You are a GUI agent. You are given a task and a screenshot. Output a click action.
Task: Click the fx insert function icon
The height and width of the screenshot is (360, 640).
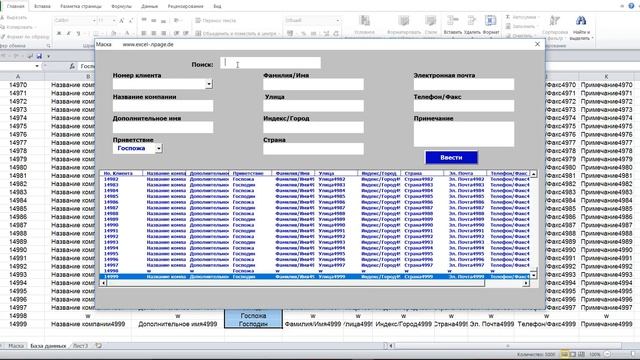[72, 66]
